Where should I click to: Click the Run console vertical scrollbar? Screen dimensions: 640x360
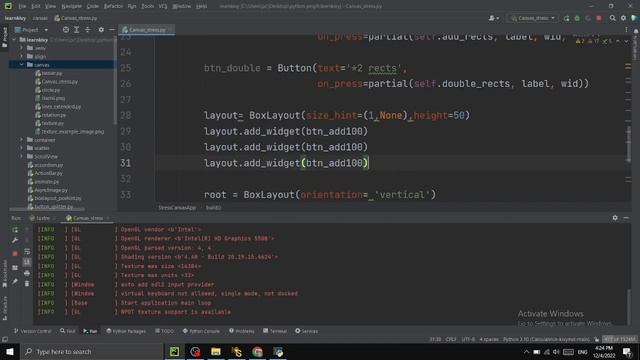point(629,306)
